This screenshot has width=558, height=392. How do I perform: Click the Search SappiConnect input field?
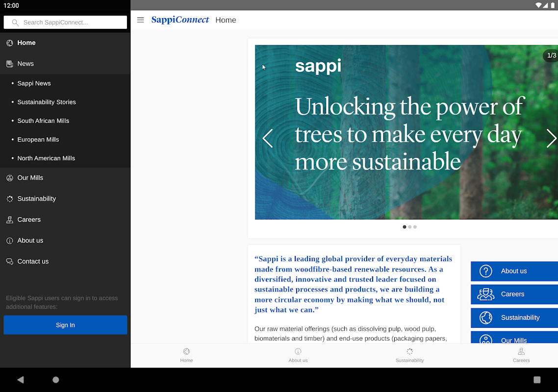[69, 23]
